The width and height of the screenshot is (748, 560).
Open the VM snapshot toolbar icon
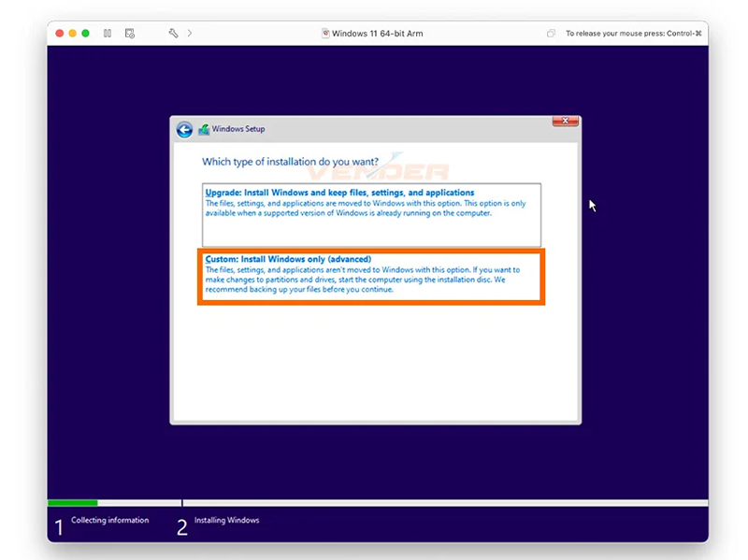point(130,34)
